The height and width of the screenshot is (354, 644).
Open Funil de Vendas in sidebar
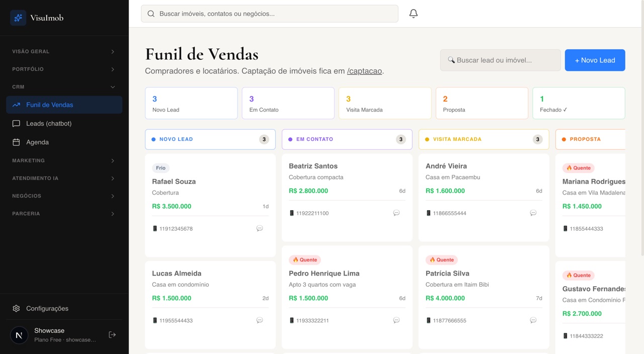64,105
